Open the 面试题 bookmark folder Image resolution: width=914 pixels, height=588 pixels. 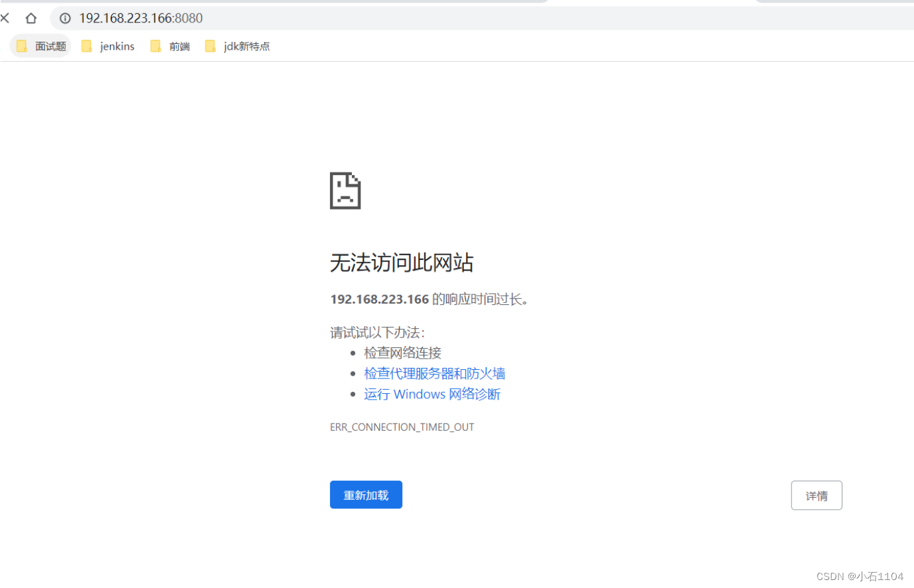point(41,46)
